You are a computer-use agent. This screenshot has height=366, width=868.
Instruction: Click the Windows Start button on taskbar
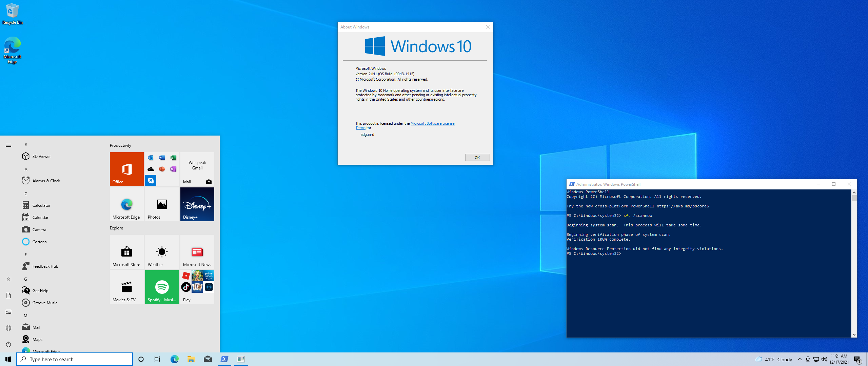[x=8, y=359]
